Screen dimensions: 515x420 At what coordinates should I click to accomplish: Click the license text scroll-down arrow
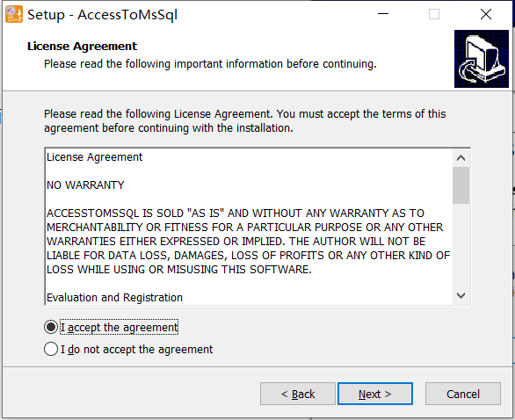pos(461,295)
